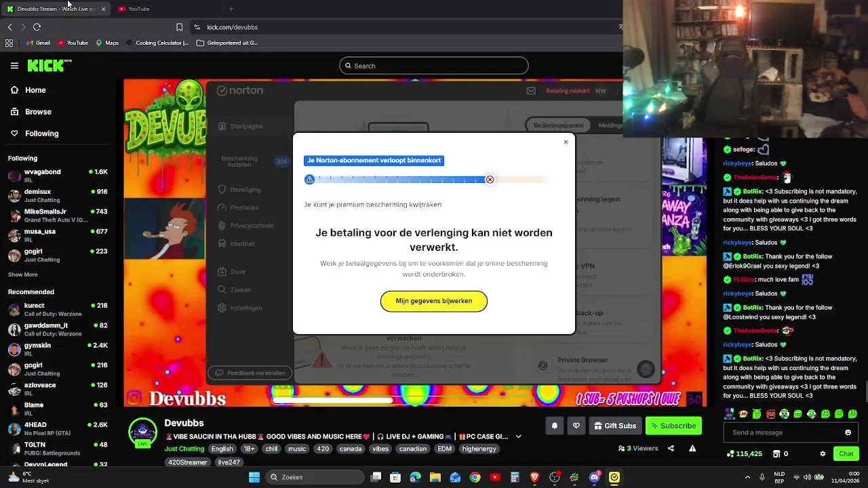
Task: Open Browse in Kick sidebar
Action: [31, 112]
